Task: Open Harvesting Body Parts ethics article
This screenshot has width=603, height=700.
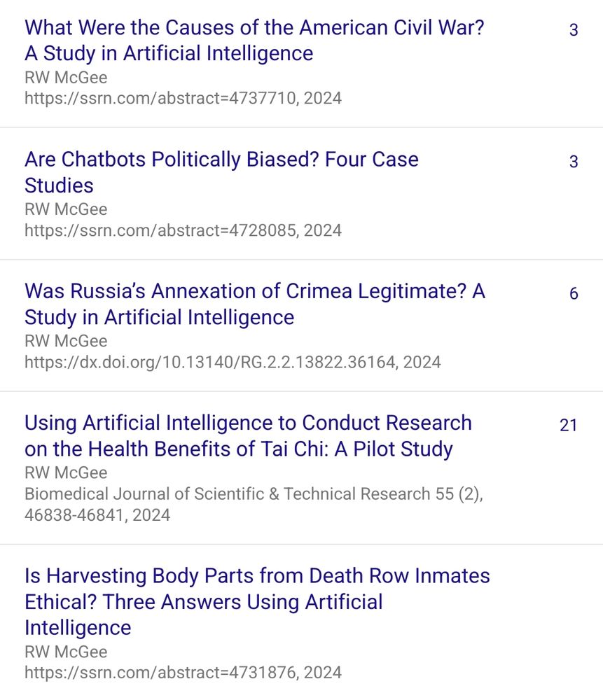Action: pos(257,602)
